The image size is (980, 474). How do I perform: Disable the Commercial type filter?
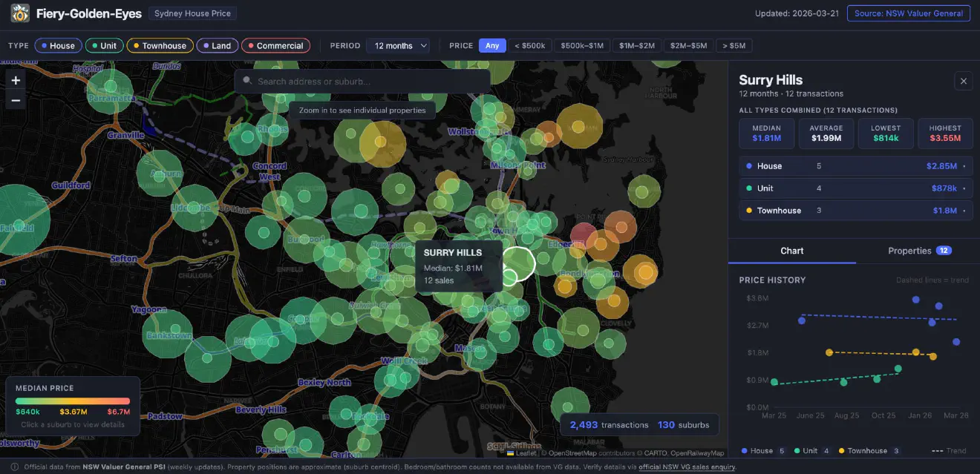[275, 45]
